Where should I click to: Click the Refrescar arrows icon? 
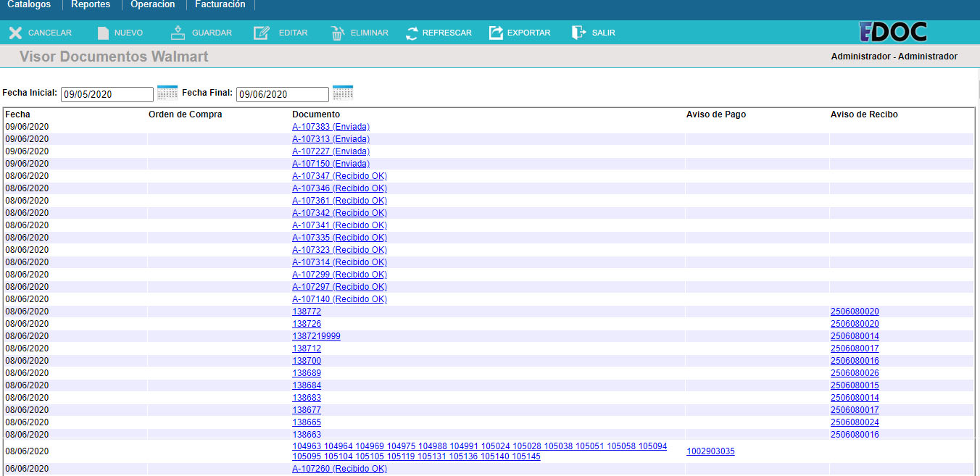[412, 33]
